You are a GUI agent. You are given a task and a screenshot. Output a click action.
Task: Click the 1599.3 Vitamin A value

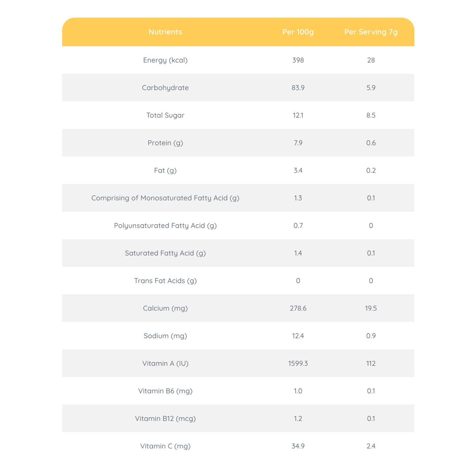pos(298,363)
